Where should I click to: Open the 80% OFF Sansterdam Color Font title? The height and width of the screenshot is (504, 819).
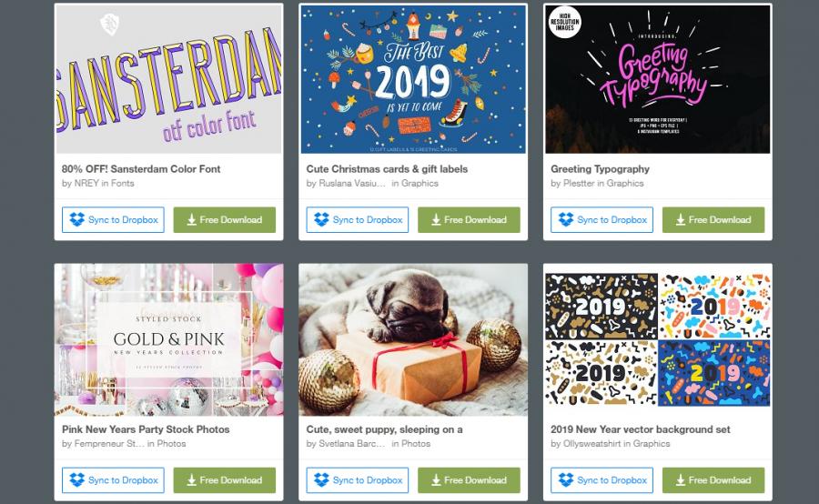(x=141, y=168)
